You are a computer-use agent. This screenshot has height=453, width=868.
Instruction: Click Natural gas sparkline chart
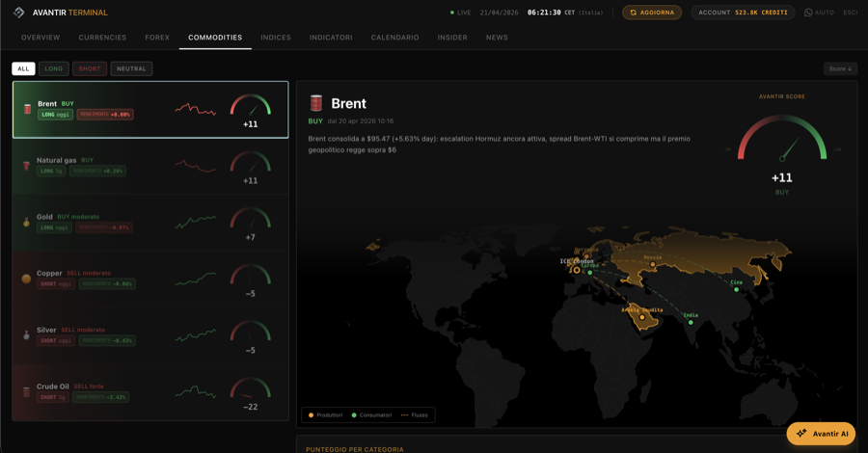coord(196,166)
